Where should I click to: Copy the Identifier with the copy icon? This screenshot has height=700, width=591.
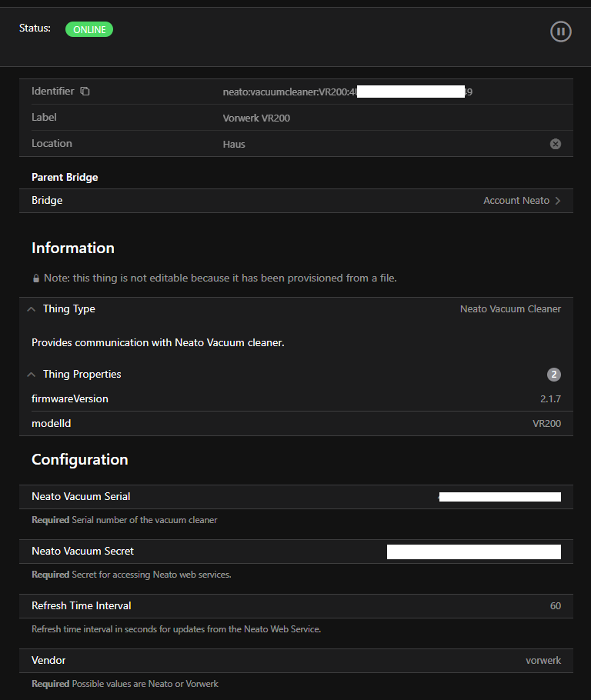(85, 92)
